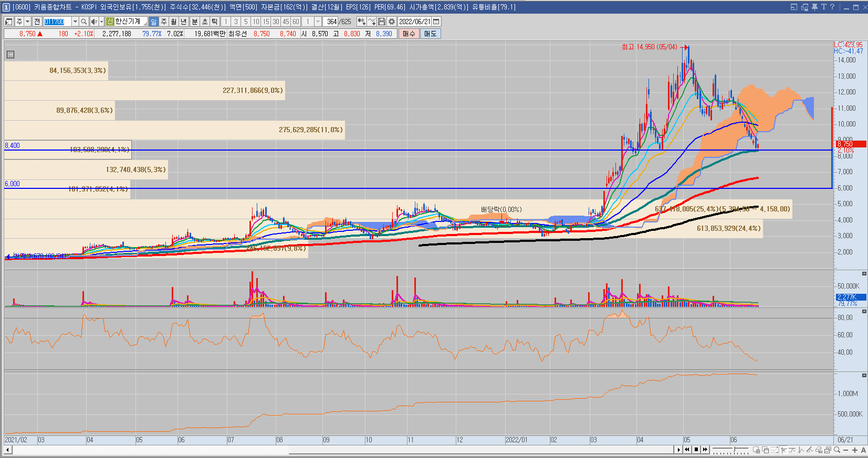
Task: Collapse the bottom indicator panel corner button
Action: point(864,375)
